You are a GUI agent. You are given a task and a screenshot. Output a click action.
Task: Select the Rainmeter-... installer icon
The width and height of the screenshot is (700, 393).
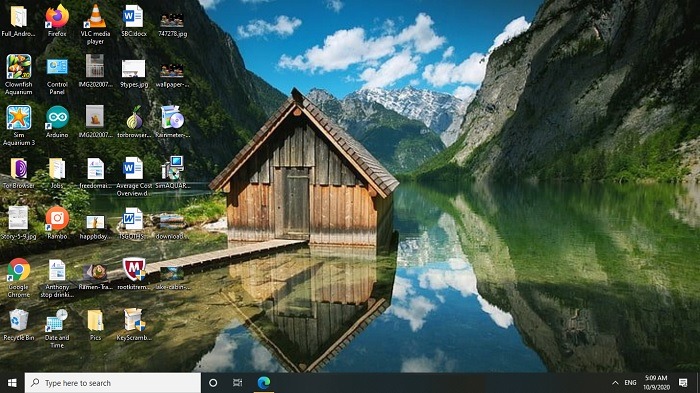coord(172,121)
